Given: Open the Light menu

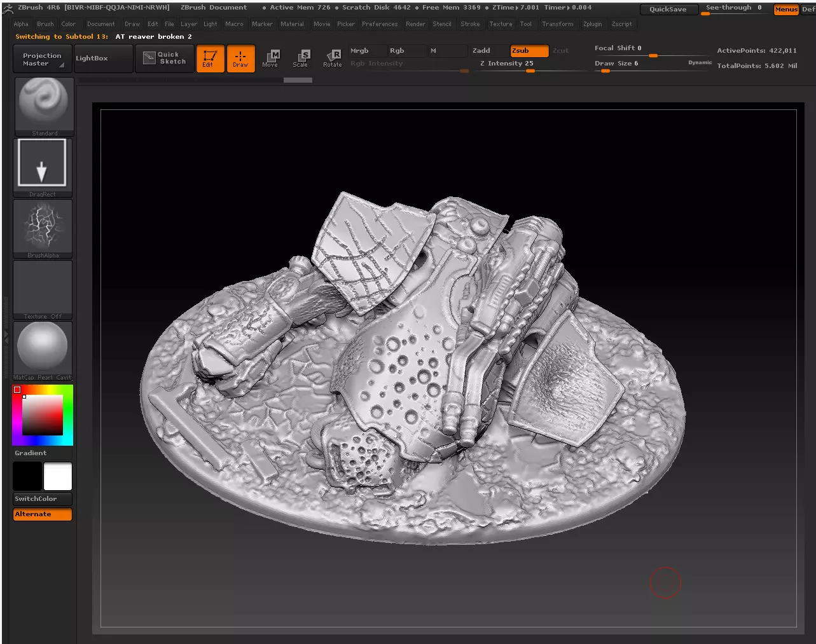Looking at the screenshot, I should coord(211,24).
